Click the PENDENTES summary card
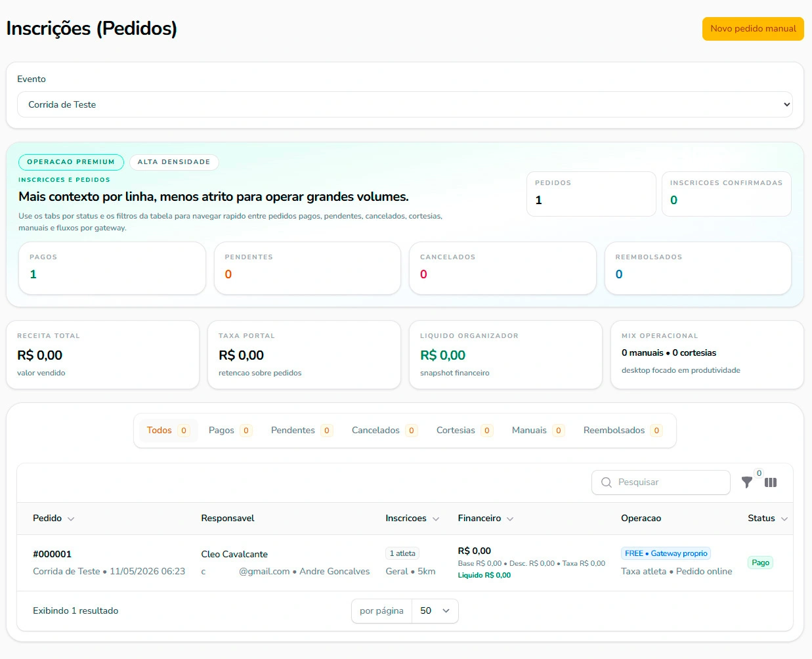The width and height of the screenshot is (812, 659). tap(307, 268)
